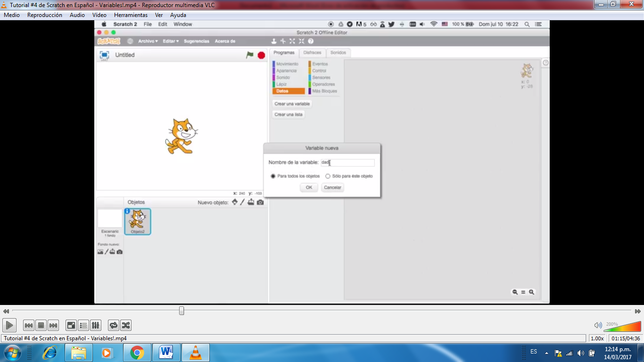Image resolution: width=644 pixels, height=362 pixels.
Task: Choose 'Sólo para éste objeto' option
Action: point(328,176)
